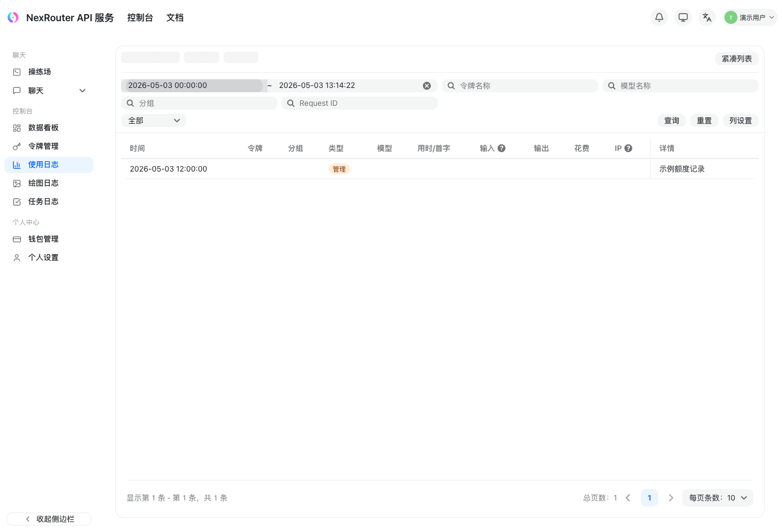Go to 令牌管理 in the sidebar

click(49, 146)
